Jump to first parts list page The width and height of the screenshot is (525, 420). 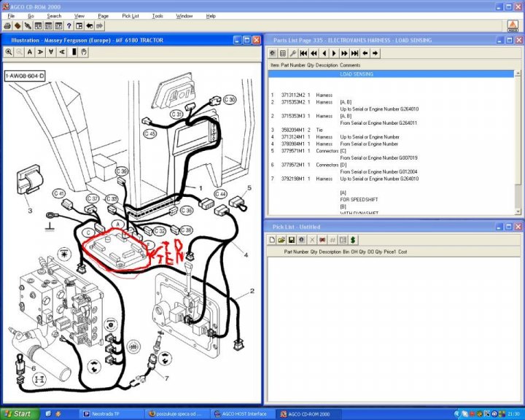pyautogui.click(x=303, y=53)
